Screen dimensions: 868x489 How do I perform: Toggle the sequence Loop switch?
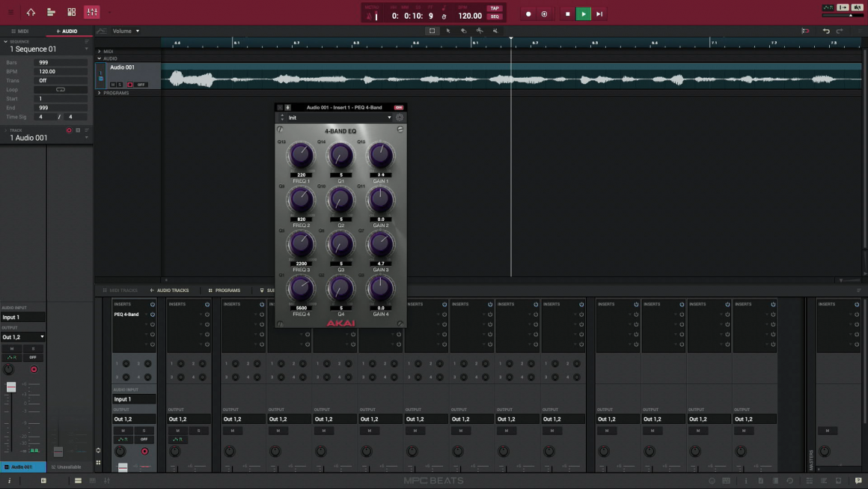click(x=61, y=90)
